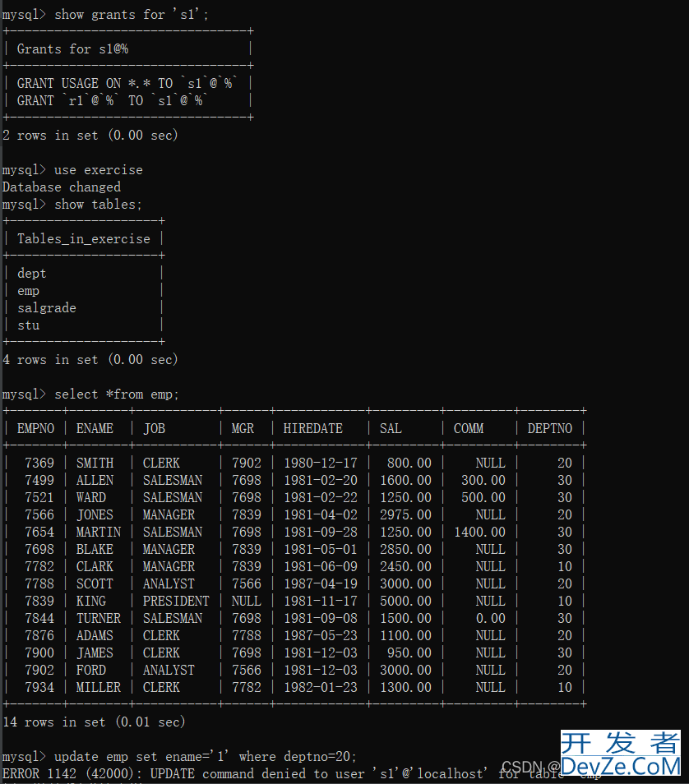Click commission value 1400.00
689x784 pixels.
(480, 532)
